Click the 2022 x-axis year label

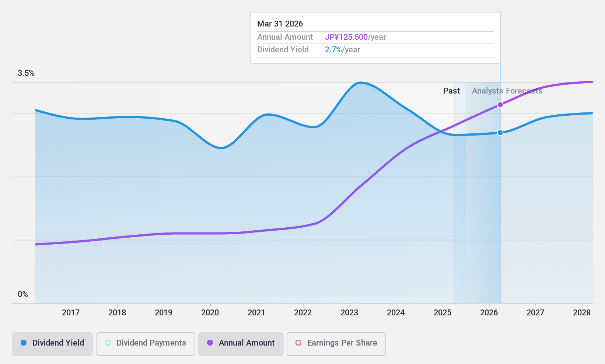(303, 313)
